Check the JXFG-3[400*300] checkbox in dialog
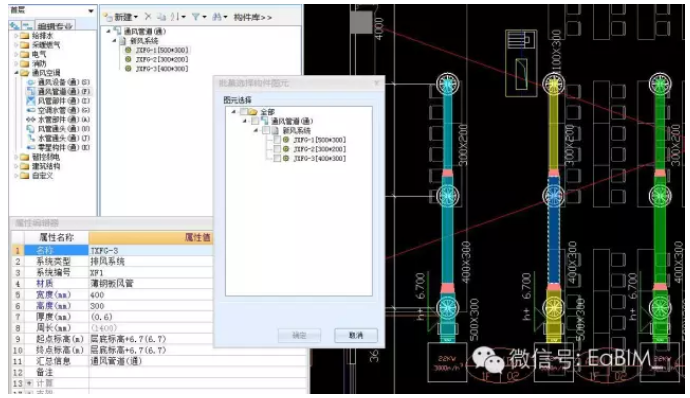Image resolution: width=690 pixels, height=398 pixels. [277, 158]
